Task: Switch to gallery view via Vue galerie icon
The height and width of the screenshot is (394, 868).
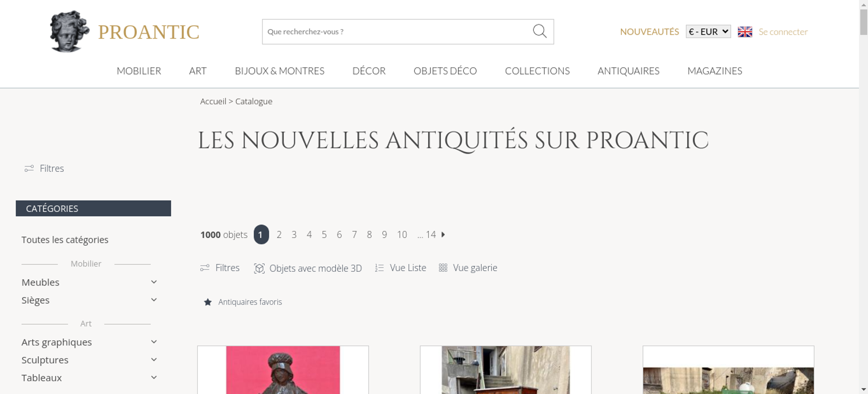Action: coord(443,268)
